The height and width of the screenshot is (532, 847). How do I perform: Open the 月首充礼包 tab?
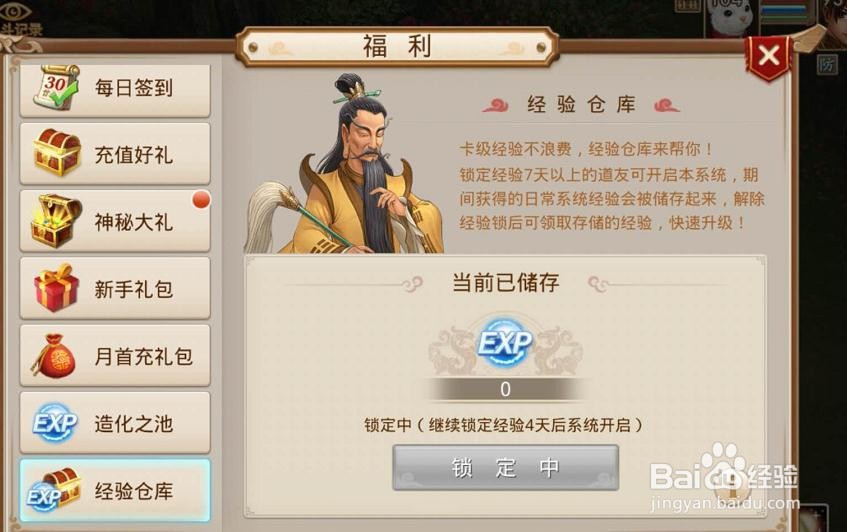click(x=115, y=356)
